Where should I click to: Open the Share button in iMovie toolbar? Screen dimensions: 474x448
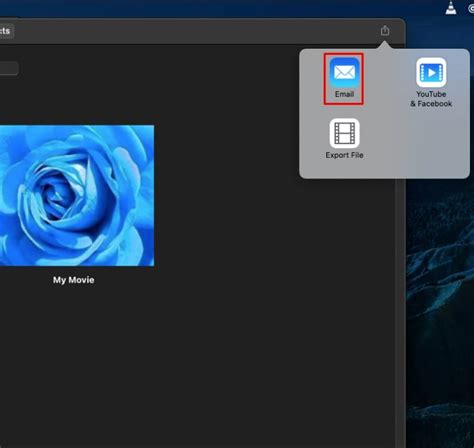[385, 31]
